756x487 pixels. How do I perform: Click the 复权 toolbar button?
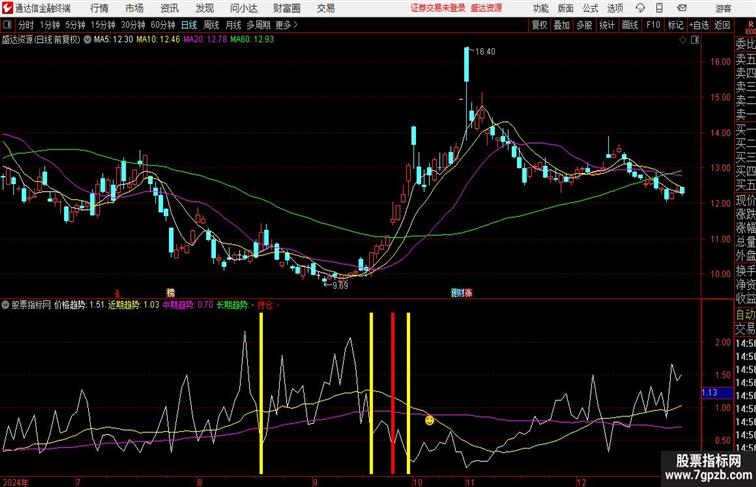point(539,25)
